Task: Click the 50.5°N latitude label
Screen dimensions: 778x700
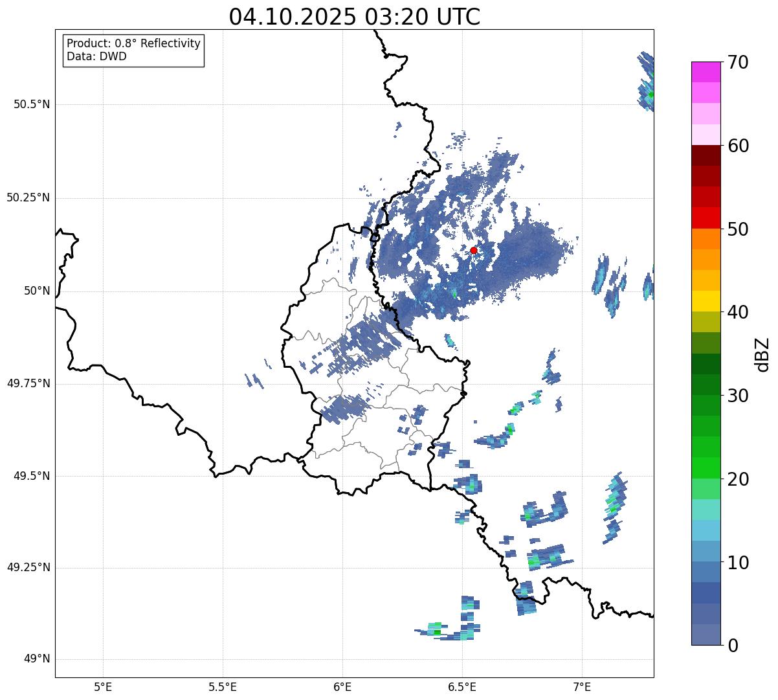Action: tap(31, 104)
